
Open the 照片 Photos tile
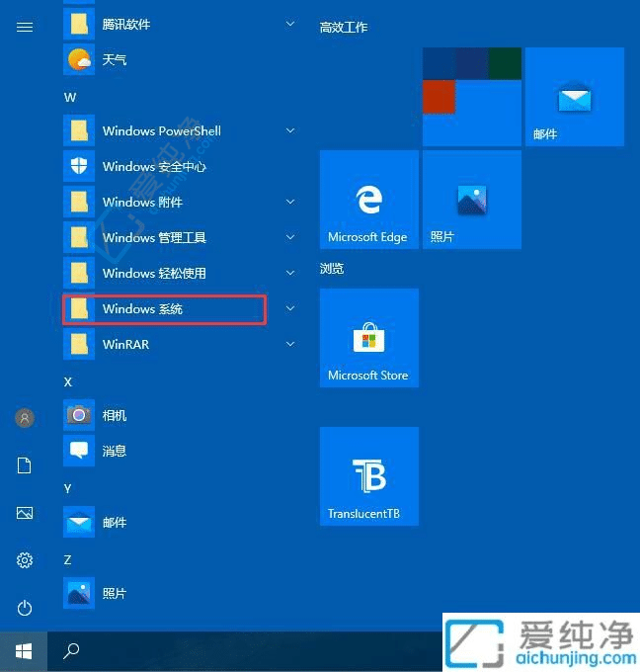coord(472,200)
